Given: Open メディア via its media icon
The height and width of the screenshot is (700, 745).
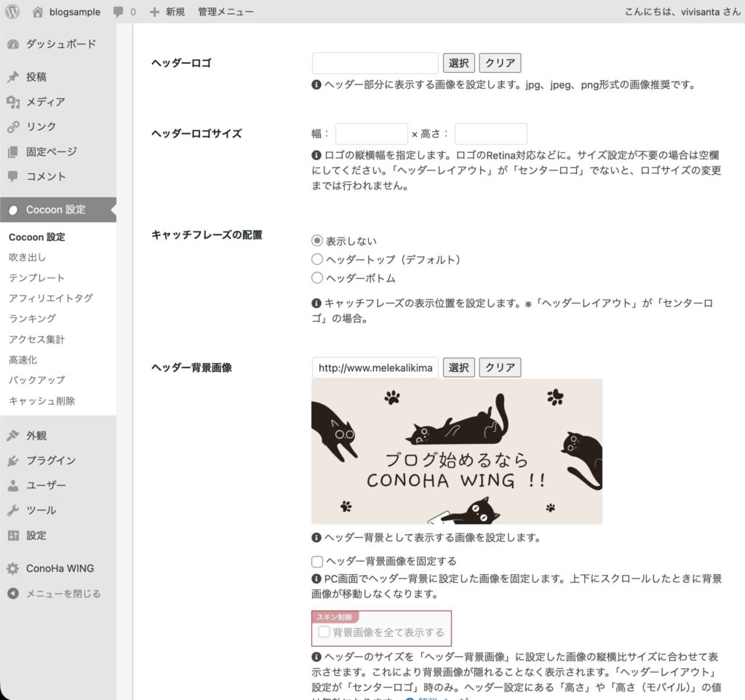Looking at the screenshot, I should [13, 102].
